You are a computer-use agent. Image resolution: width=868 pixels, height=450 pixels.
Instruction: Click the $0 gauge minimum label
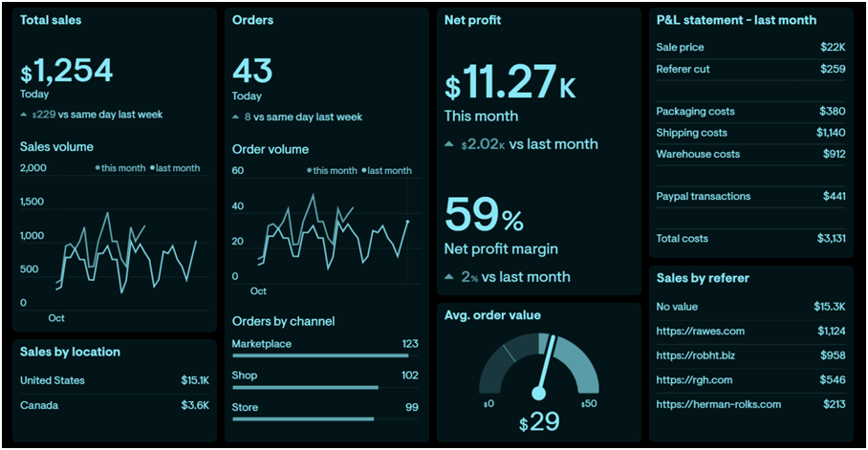click(x=488, y=404)
